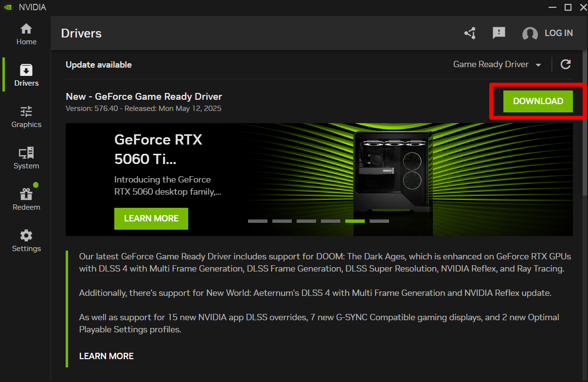Viewport: 588px width, 382px height.
Task: Open the Drivers sidebar section
Action: pyautogui.click(x=26, y=75)
